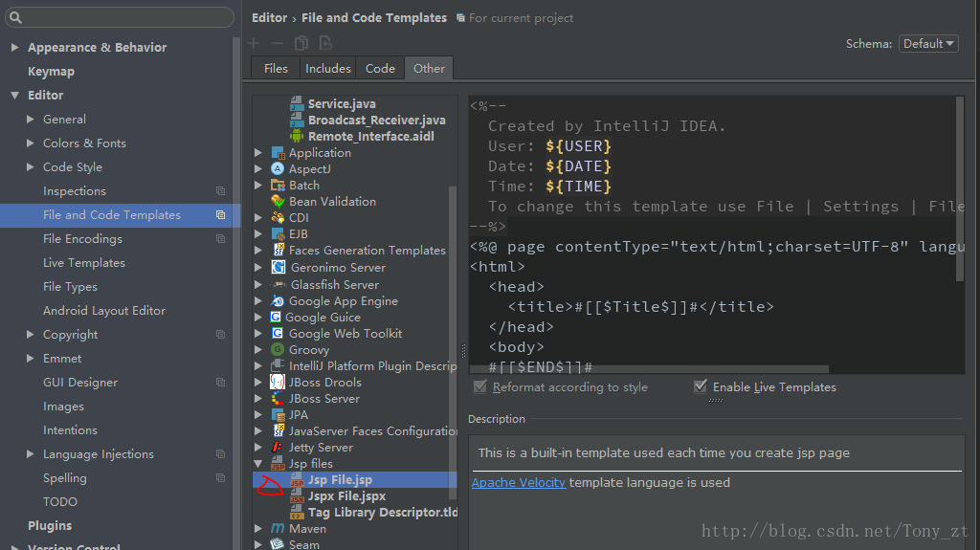
Task: Expand the Language Injections node
Action: (30, 453)
